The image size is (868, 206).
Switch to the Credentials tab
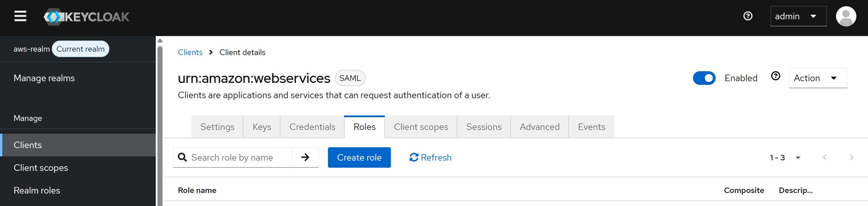312,127
